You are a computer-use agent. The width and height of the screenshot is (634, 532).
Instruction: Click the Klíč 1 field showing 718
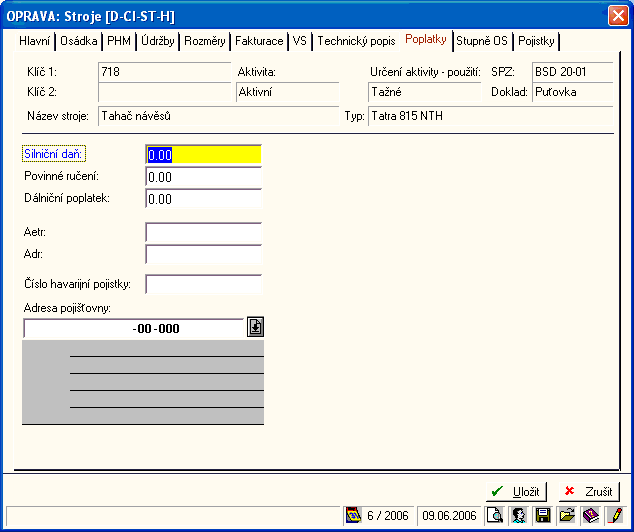pos(165,72)
